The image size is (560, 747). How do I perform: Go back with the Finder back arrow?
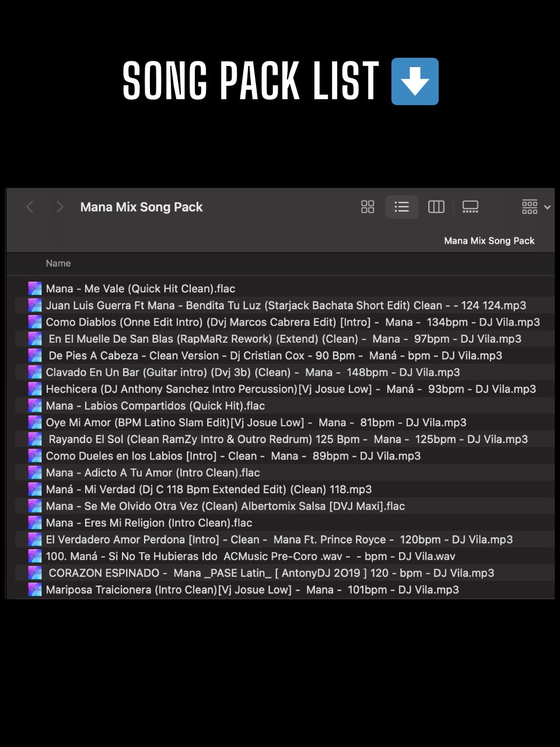(30, 207)
